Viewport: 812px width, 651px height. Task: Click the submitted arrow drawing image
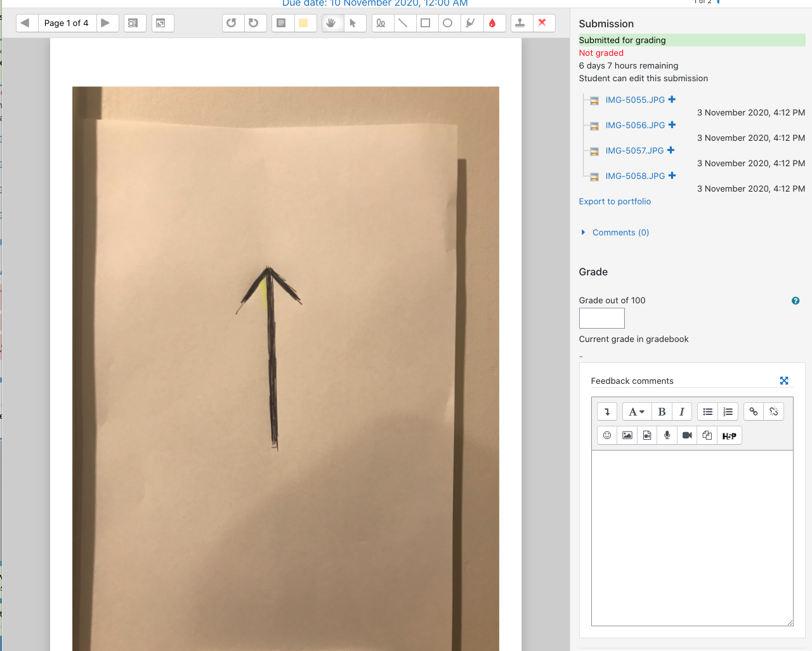(285, 368)
